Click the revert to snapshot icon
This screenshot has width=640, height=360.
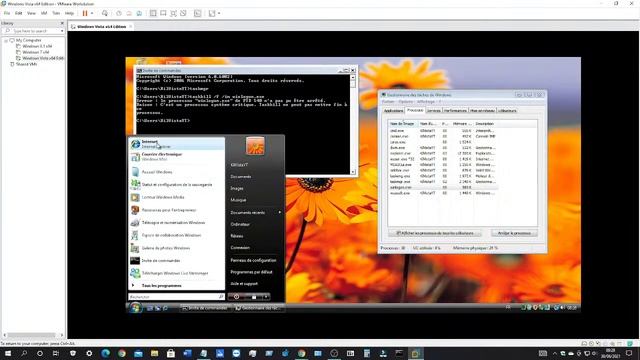[x=129, y=13]
